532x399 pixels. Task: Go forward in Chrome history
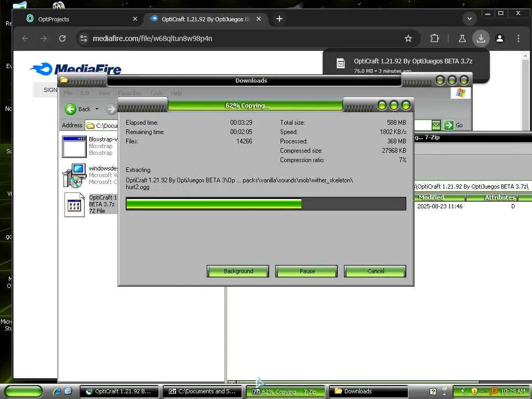pyautogui.click(x=44, y=38)
